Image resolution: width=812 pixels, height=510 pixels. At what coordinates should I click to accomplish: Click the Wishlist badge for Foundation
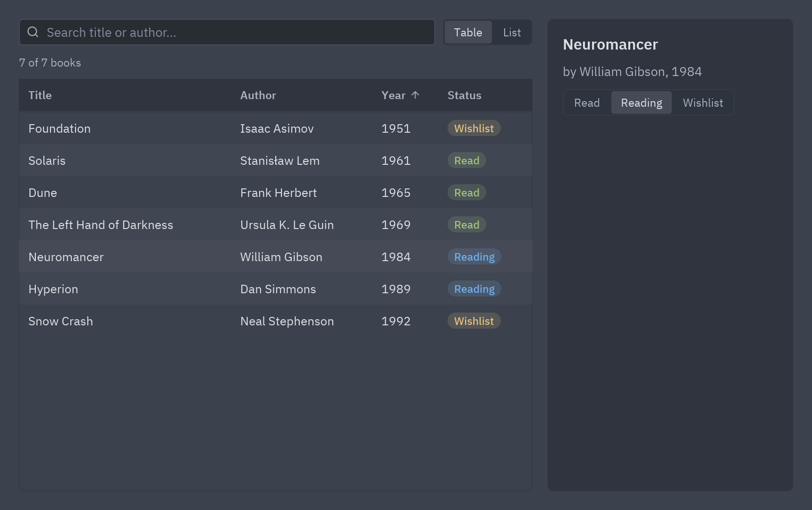pyautogui.click(x=474, y=128)
